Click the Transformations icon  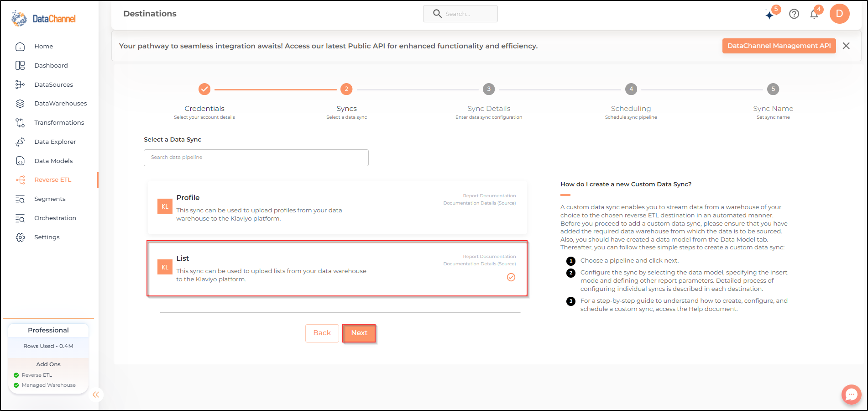click(20, 122)
